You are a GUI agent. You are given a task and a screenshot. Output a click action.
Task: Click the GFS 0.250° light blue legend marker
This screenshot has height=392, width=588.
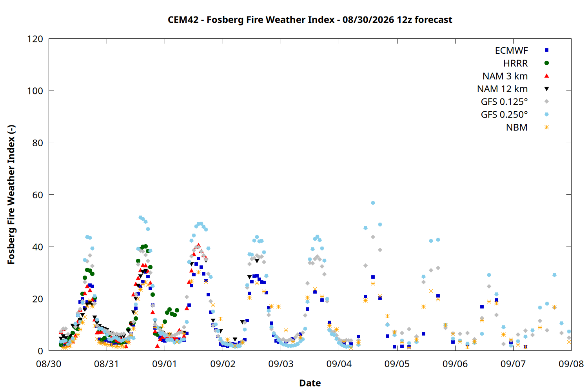[546, 114]
